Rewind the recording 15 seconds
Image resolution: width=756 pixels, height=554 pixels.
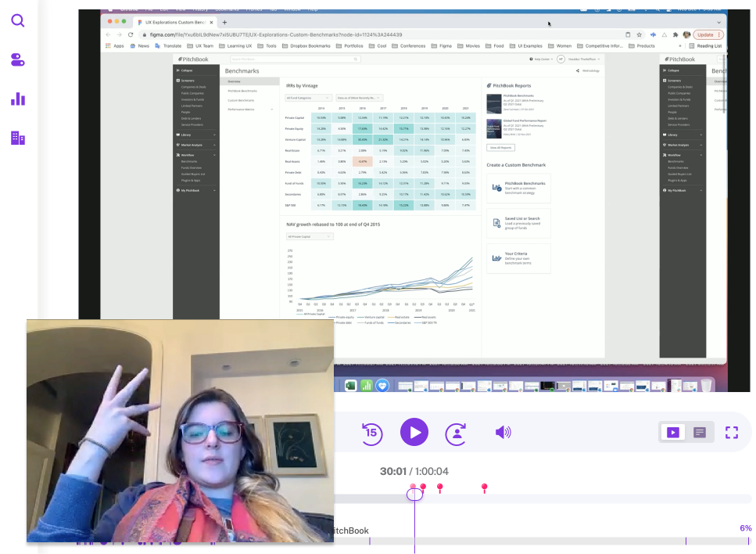tap(371, 433)
